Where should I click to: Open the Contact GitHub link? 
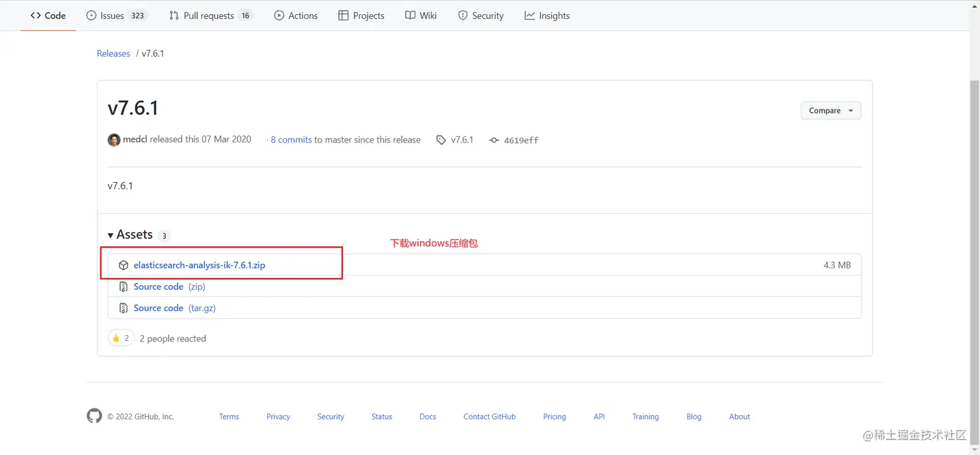489,417
